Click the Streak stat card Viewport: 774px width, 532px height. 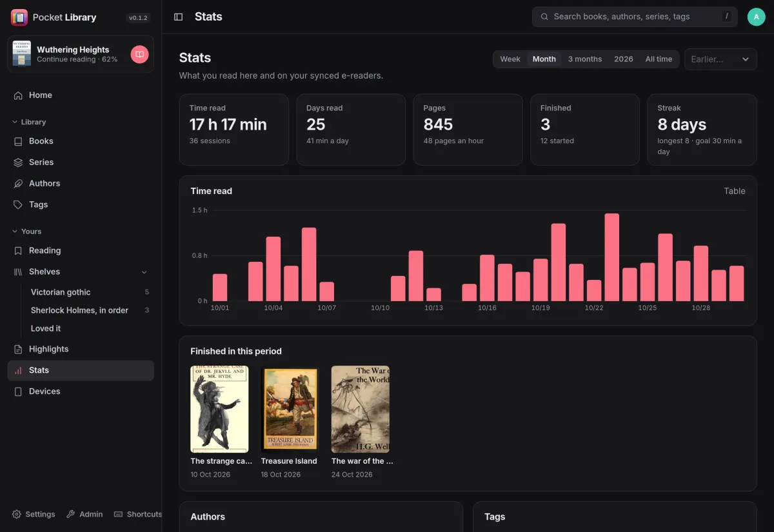tap(702, 130)
